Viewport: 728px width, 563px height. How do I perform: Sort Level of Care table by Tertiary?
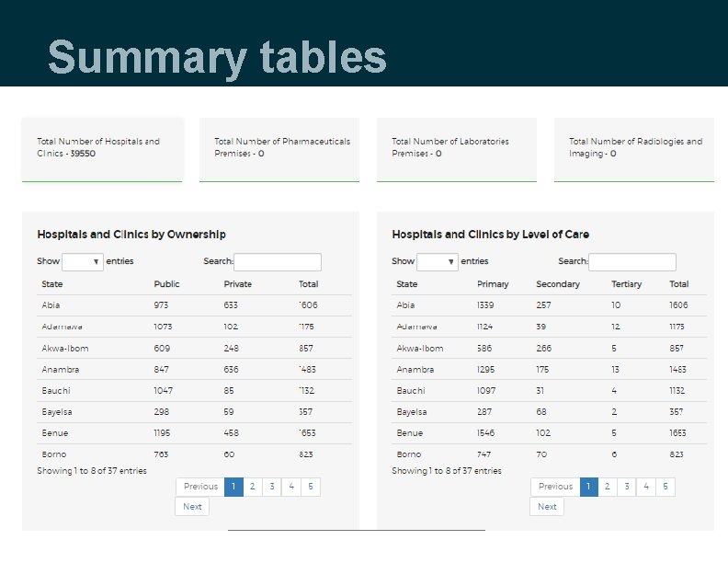pyautogui.click(x=626, y=284)
